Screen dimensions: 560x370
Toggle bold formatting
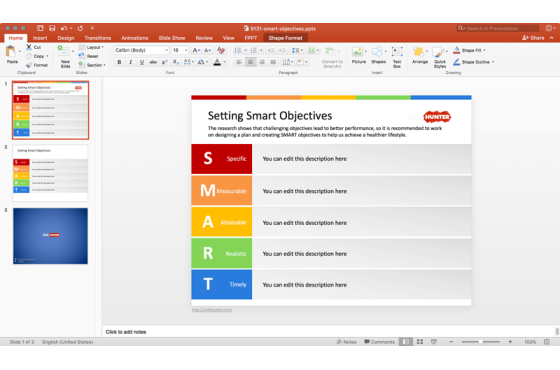click(x=119, y=62)
